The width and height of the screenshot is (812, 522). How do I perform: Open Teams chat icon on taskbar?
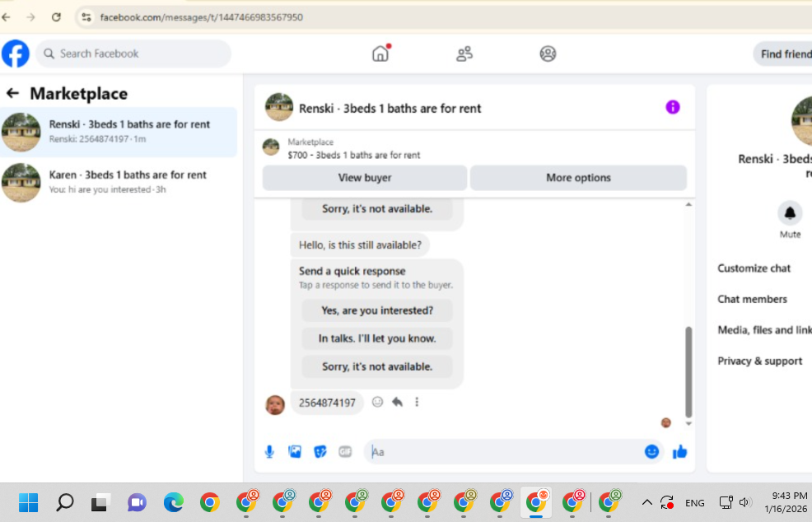(x=137, y=502)
